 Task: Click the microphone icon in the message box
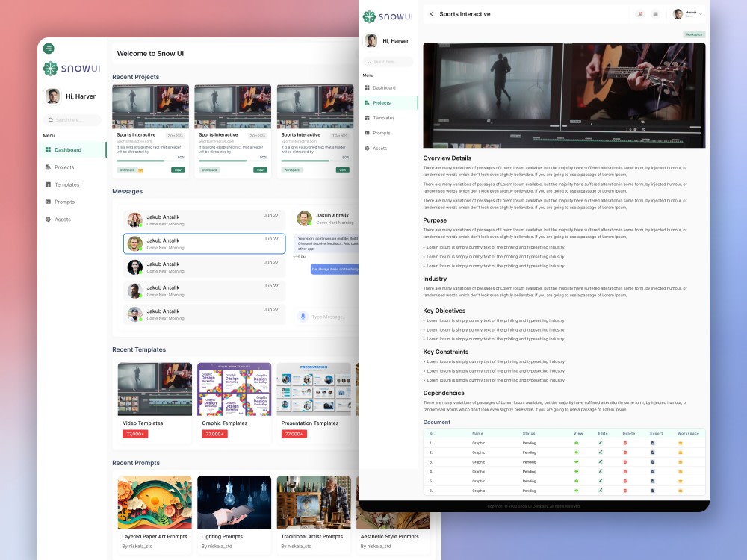pos(303,316)
